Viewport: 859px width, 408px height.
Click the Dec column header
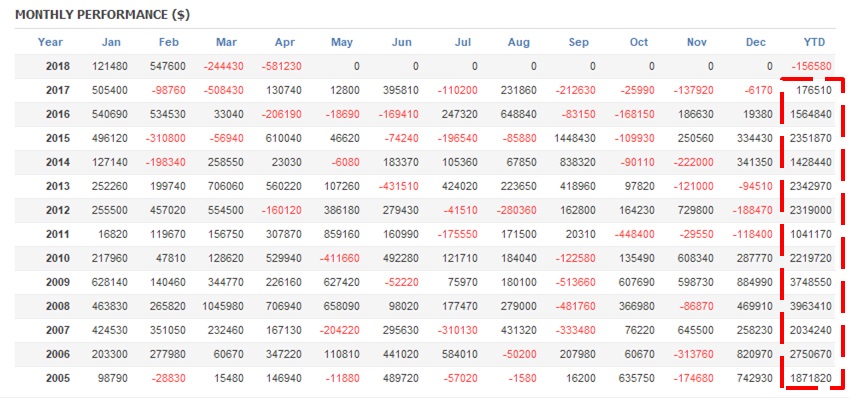[x=756, y=42]
